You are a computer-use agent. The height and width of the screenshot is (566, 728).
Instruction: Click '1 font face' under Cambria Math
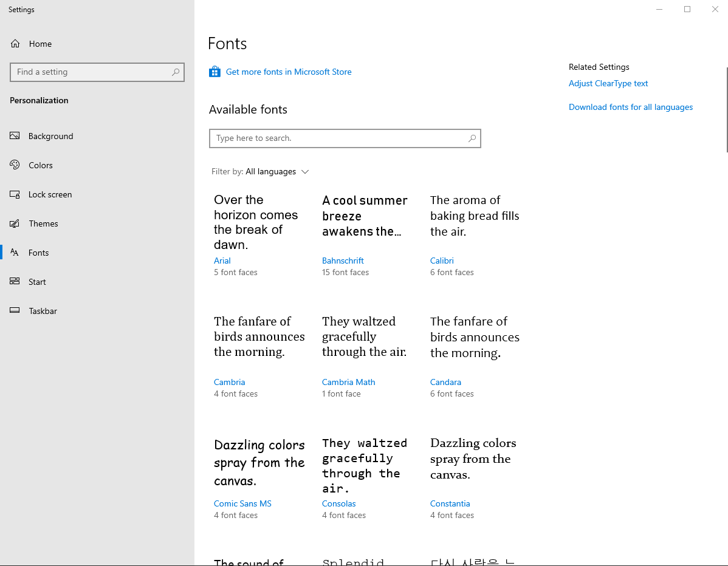tap(342, 394)
